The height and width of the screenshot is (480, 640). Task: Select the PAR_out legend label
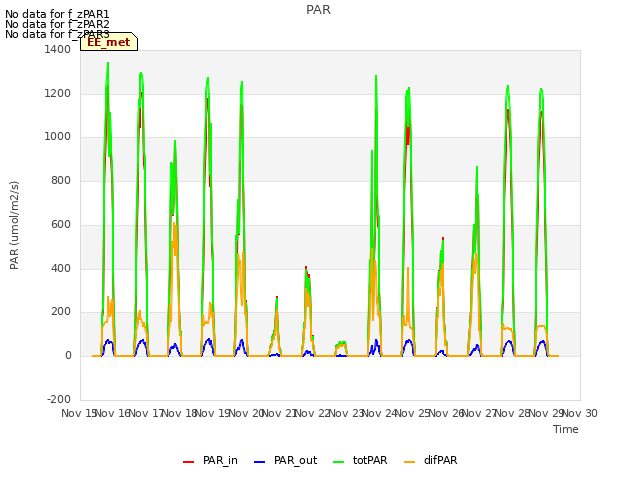pyautogui.click(x=296, y=460)
